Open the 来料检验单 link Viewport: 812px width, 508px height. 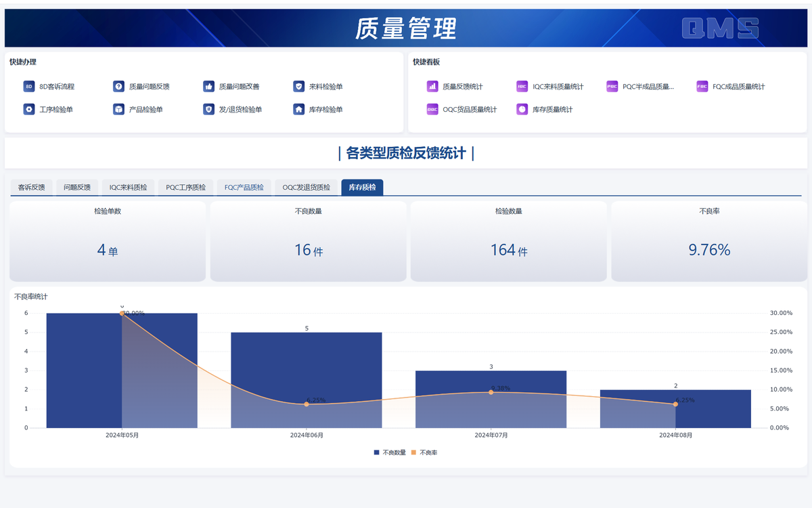326,87
